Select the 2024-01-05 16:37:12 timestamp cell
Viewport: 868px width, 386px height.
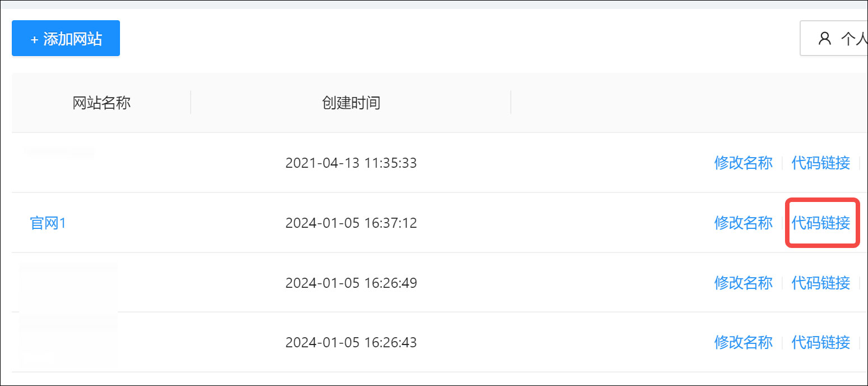(351, 223)
